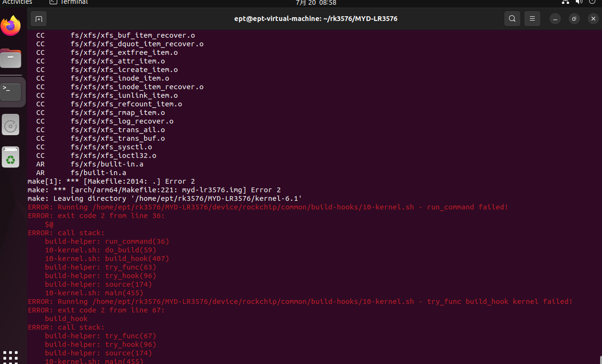
Task: Open the terminal search
Action: [x=512, y=19]
